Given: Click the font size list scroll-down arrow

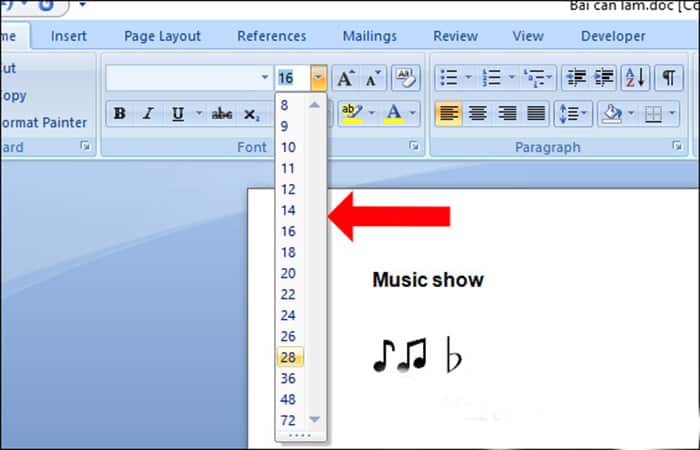Looking at the screenshot, I should (315, 419).
